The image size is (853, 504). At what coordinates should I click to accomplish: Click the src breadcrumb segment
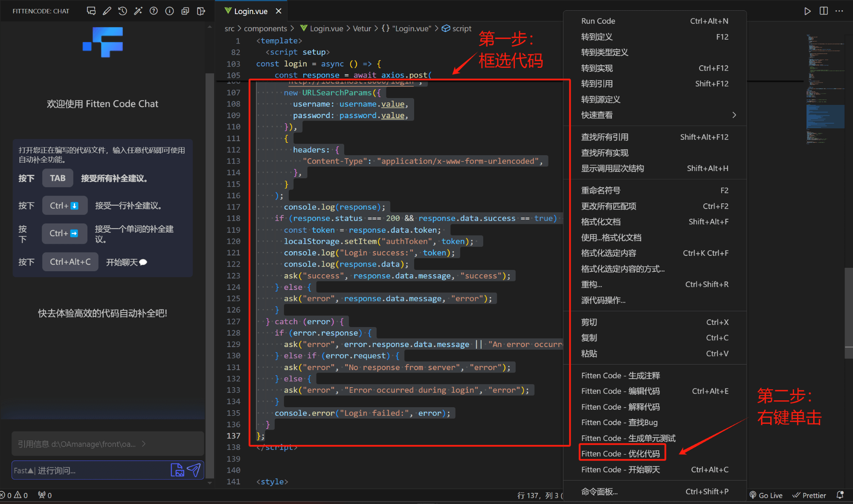coord(229,29)
